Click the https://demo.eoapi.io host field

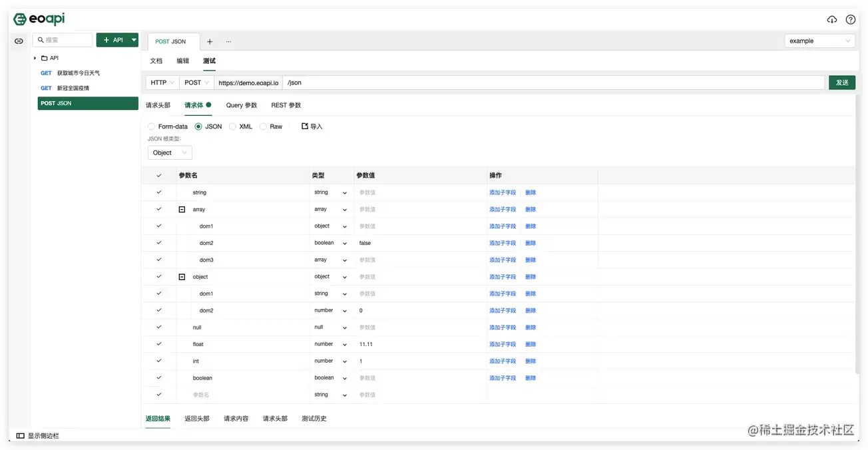[x=248, y=83]
